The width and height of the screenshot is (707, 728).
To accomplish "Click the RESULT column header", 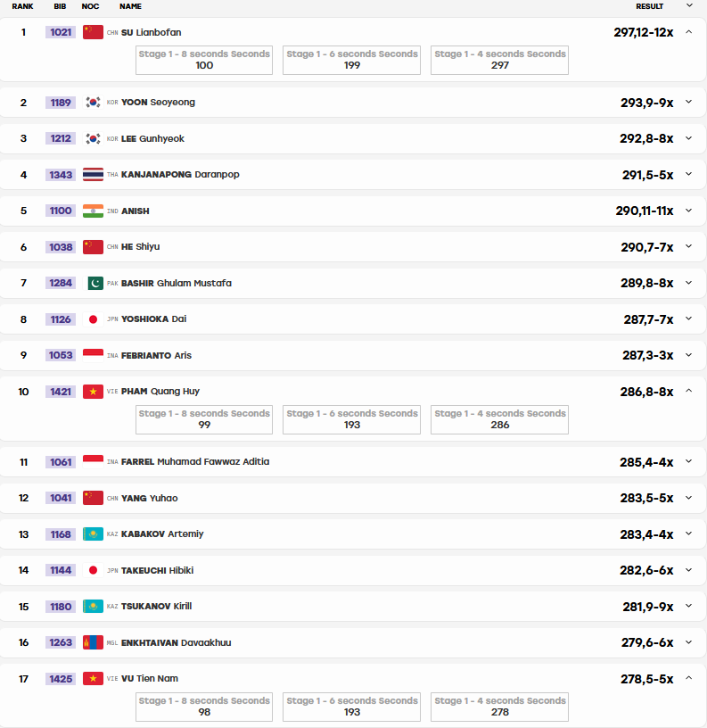I will [649, 6].
